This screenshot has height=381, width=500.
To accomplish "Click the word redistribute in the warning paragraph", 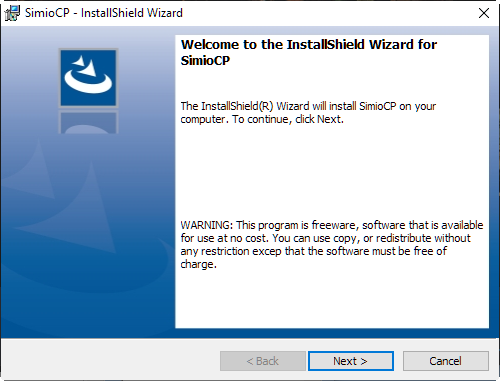I will 404,238.
